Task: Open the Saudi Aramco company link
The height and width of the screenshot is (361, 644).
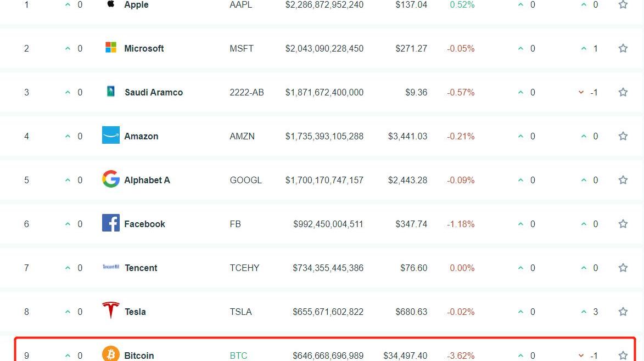Action: (x=154, y=92)
